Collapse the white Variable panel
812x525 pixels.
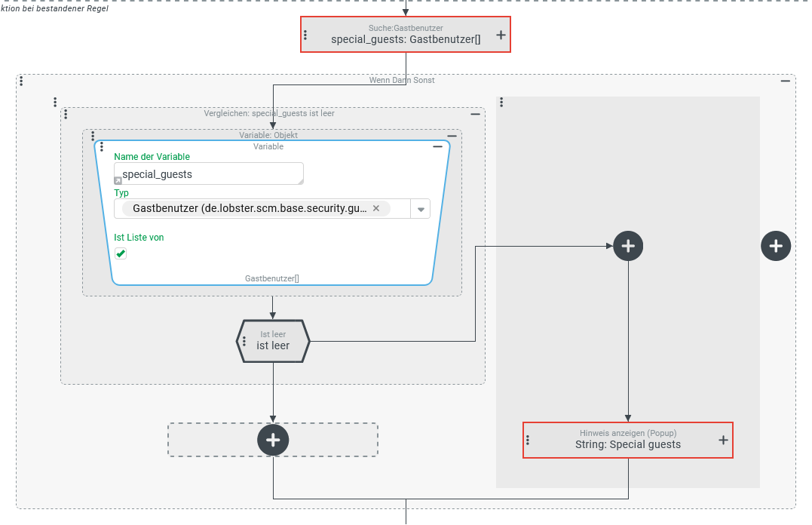(x=437, y=147)
